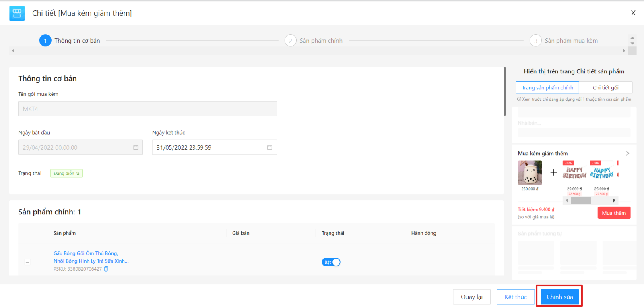Image resolution: width=644 pixels, height=307 pixels.
Task: Collapse the Gấu Bông product row
Action: click(x=27, y=262)
